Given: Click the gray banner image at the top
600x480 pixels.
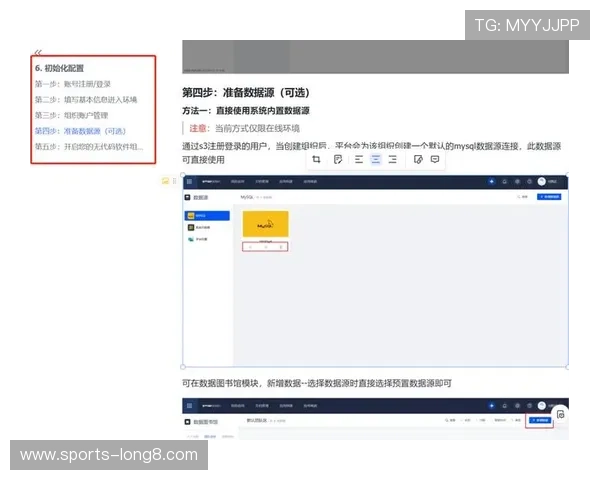Looking at the screenshot, I should (375, 57).
